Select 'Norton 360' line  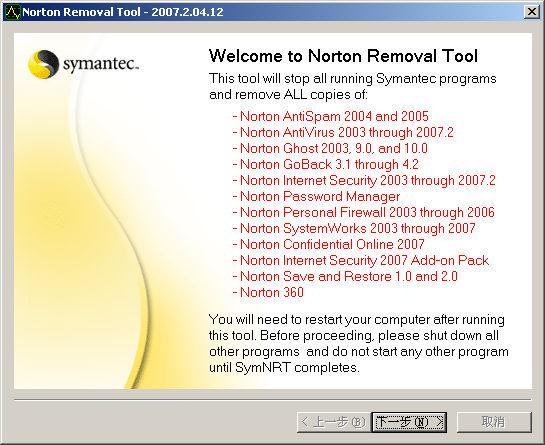click(x=268, y=292)
